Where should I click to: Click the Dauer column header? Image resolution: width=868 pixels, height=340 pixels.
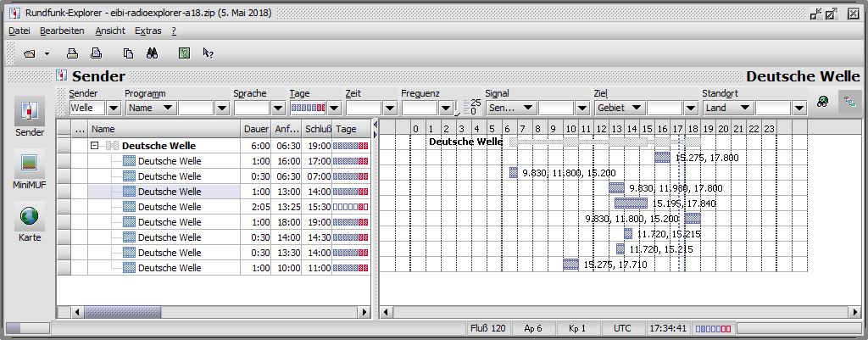(256, 129)
